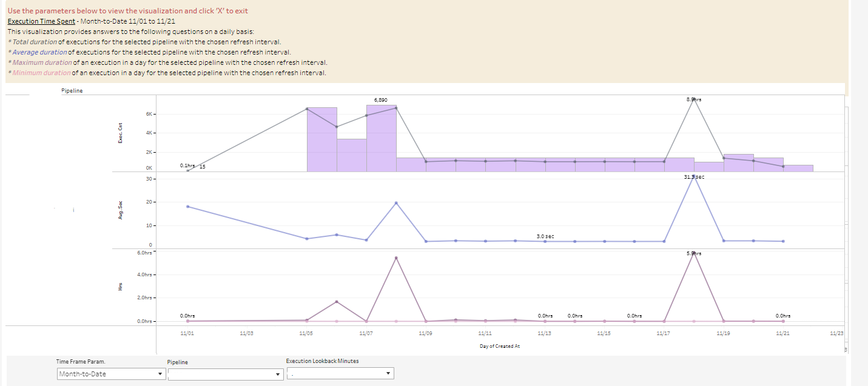Click the 11/23 date tick label

coord(836,333)
